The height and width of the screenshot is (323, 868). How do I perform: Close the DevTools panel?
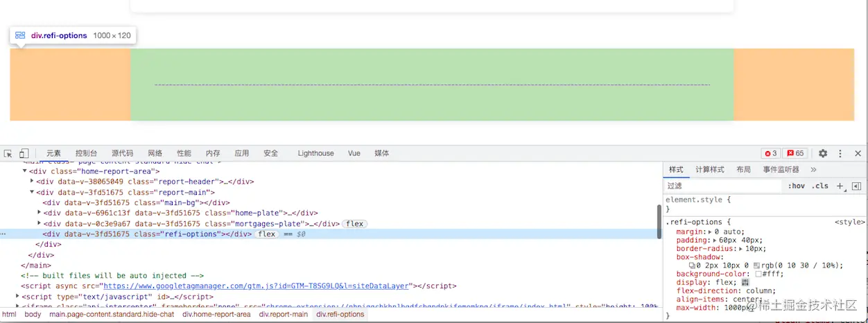pyautogui.click(x=858, y=153)
